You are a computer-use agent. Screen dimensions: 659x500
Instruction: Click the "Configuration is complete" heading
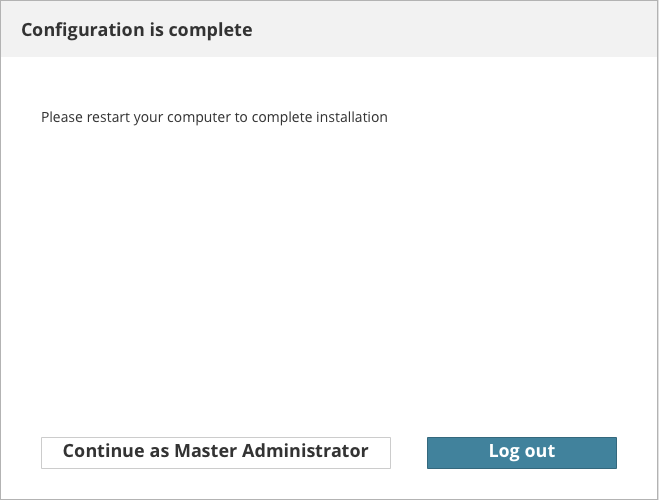tap(136, 30)
